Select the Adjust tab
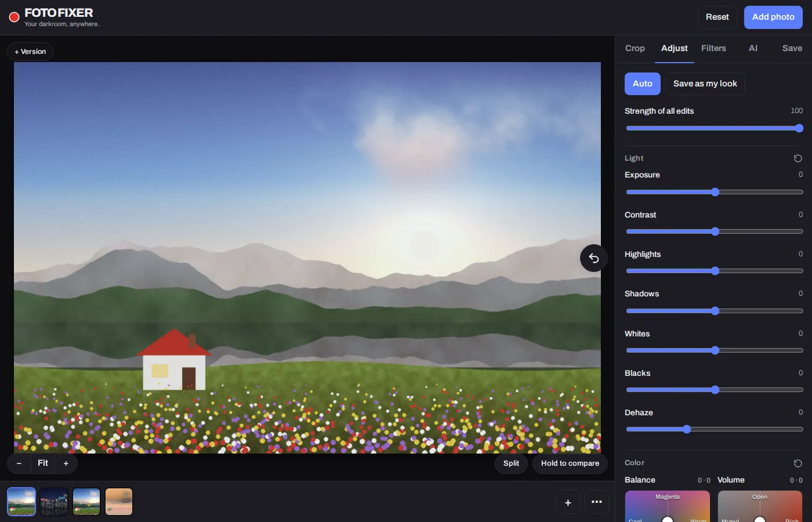 click(675, 48)
